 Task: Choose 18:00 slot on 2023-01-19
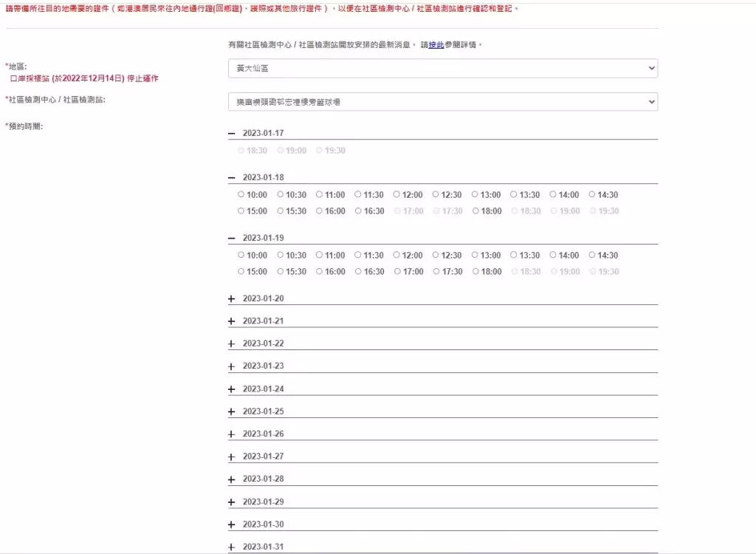tap(475, 272)
